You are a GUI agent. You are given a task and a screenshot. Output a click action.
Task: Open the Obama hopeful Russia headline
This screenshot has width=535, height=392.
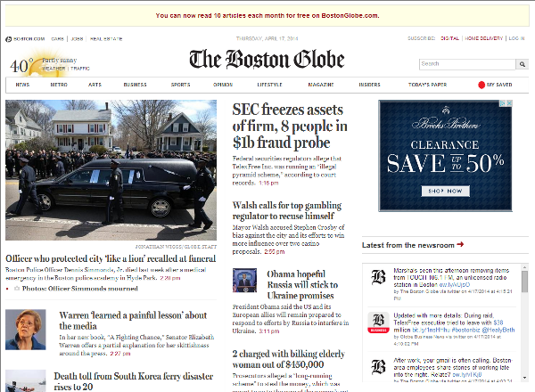[302, 284]
